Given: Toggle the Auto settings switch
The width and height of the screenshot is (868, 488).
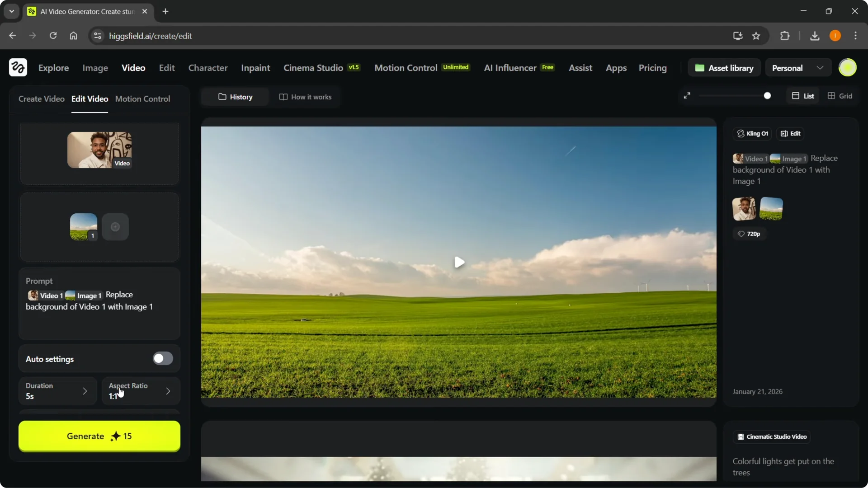Looking at the screenshot, I should tap(162, 358).
